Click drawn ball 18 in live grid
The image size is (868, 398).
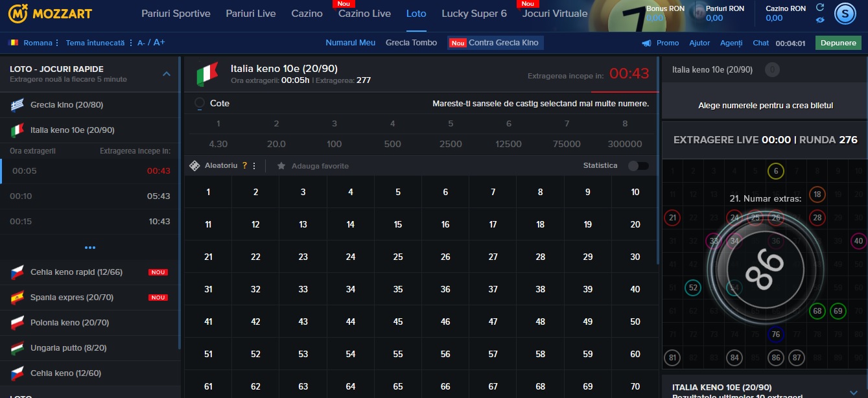[x=817, y=194]
